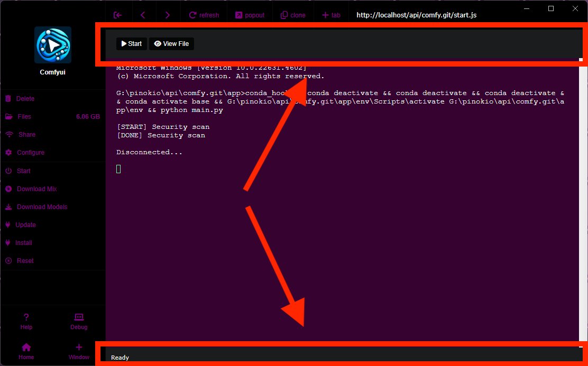Go forward with the right chevron arrow
588x366 pixels.
(x=168, y=15)
